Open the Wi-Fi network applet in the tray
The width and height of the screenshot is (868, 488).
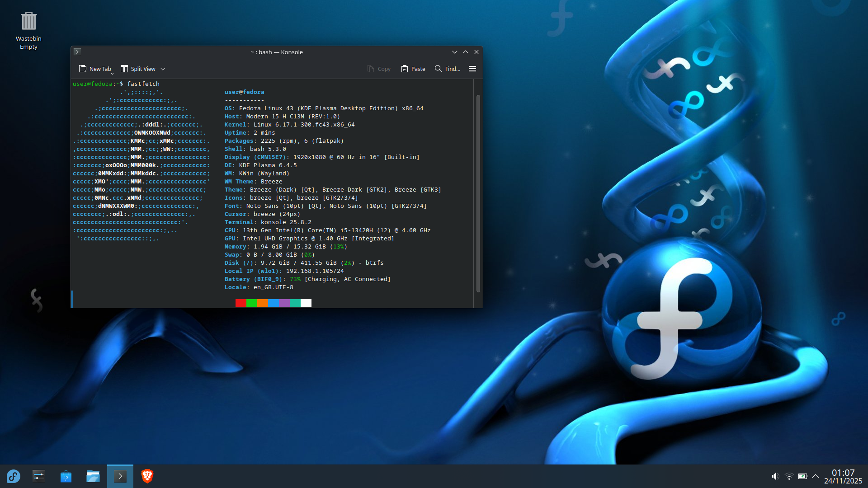point(789,476)
